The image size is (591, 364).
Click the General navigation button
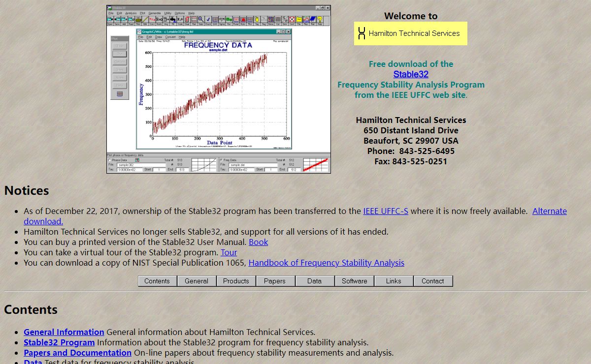click(197, 281)
